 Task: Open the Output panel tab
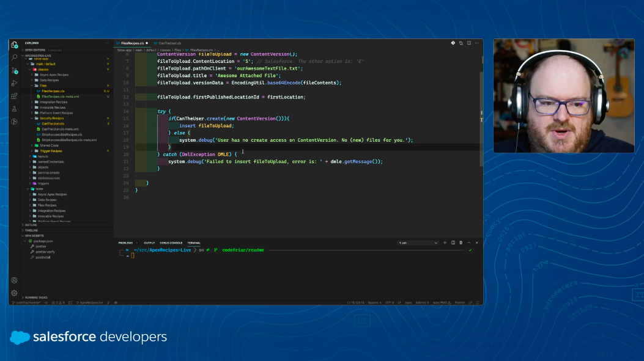(x=149, y=243)
